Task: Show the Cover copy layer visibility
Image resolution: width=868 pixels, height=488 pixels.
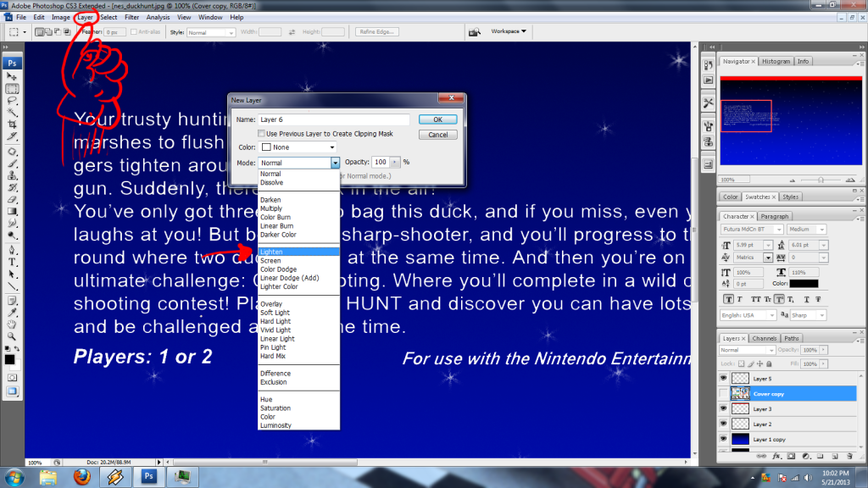Action: point(723,394)
